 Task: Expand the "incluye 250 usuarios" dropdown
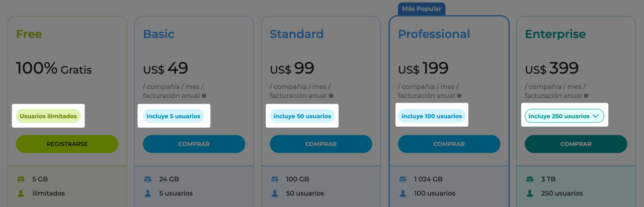(563, 116)
